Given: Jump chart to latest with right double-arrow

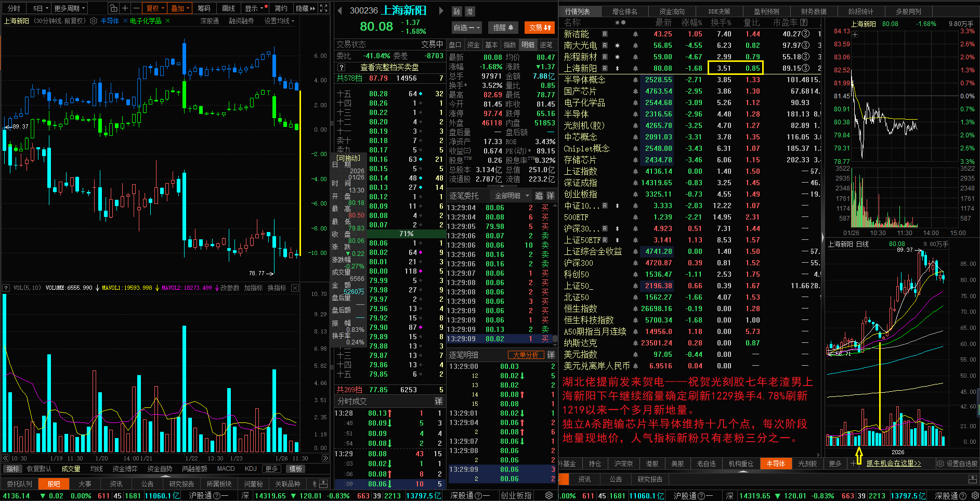Looking at the screenshot, I should pyautogui.click(x=325, y=458).
